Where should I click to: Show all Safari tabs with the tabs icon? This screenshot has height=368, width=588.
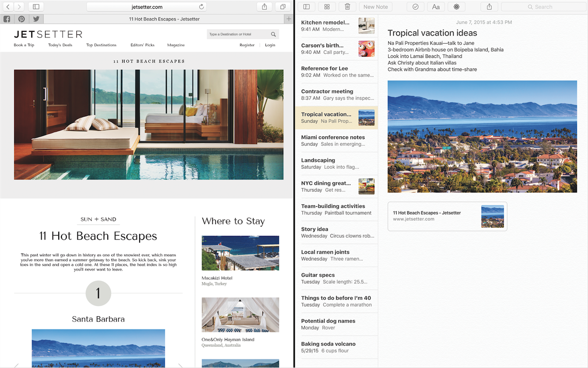pyautogui.click(x=283, y=7)
